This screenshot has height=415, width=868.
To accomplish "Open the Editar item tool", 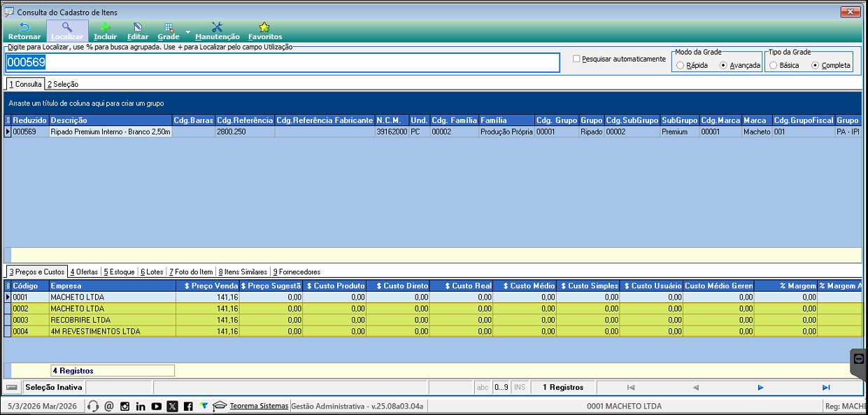I will (x=138, y=31).
